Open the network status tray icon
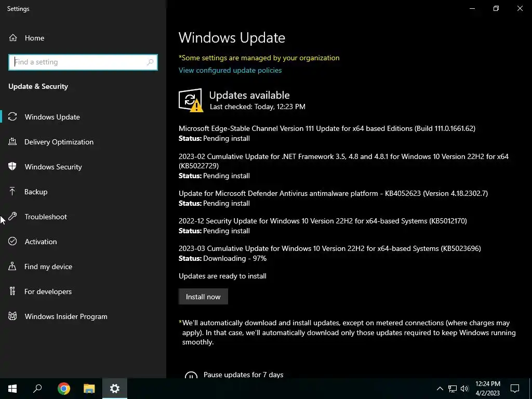 (453, 389)
